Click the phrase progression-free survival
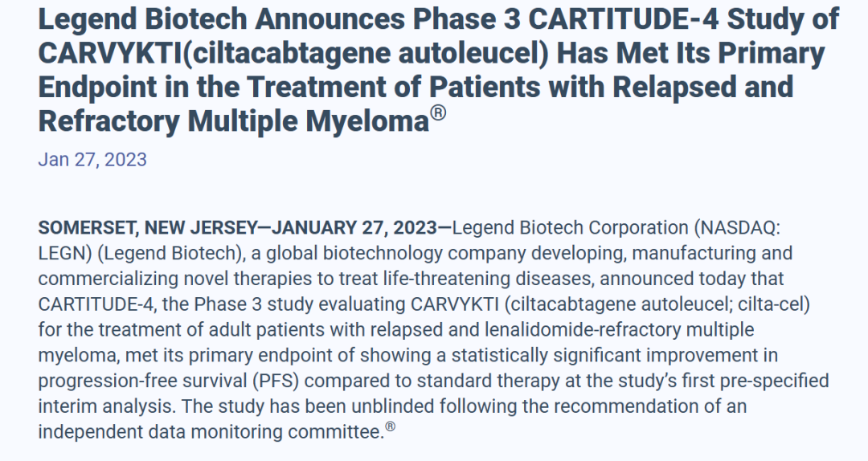 (x=142, y=381)
